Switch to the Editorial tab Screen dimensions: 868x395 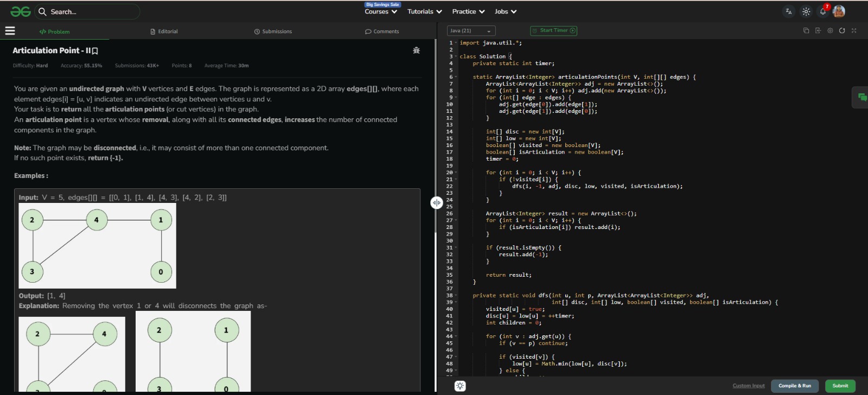click(164, 31)
